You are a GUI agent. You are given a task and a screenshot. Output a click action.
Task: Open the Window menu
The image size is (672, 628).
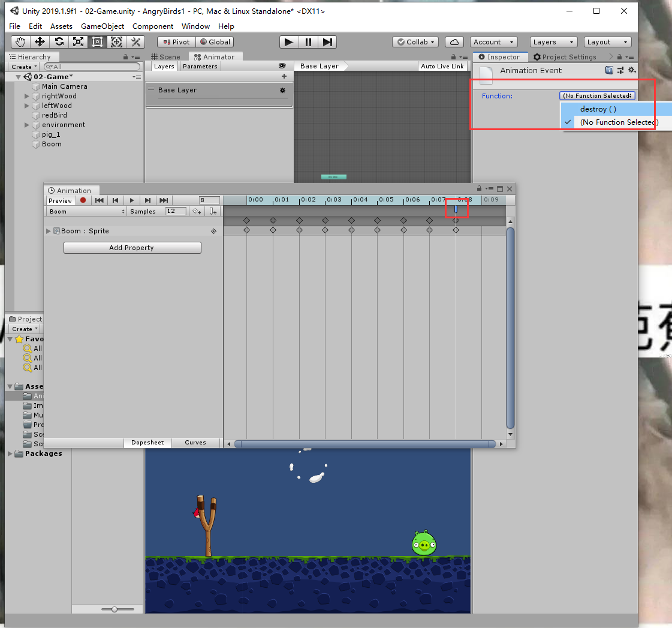point(195,26)
